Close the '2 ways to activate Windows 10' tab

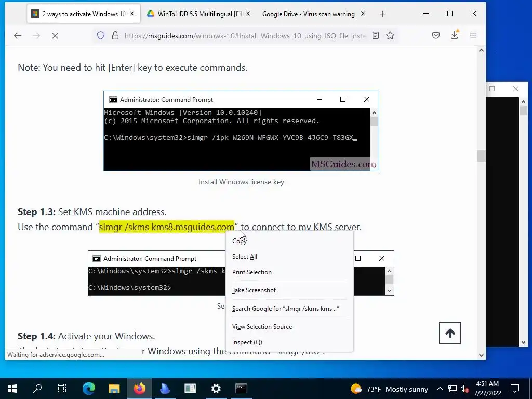click(x=132, y=14)
